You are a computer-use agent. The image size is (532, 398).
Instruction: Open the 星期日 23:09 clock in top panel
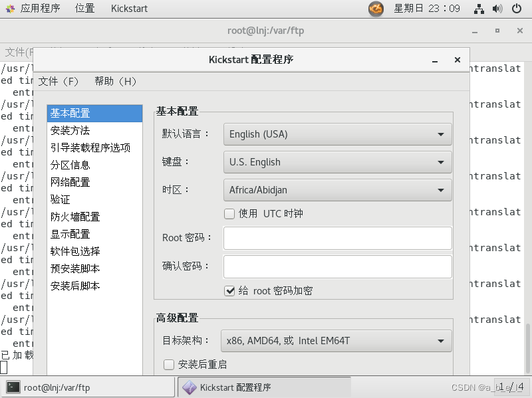click(x=426, y=9)
